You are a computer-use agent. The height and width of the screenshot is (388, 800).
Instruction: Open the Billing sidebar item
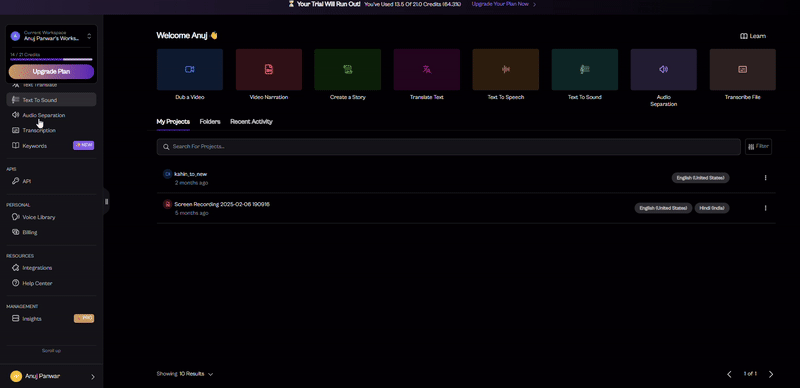point(51,232)
